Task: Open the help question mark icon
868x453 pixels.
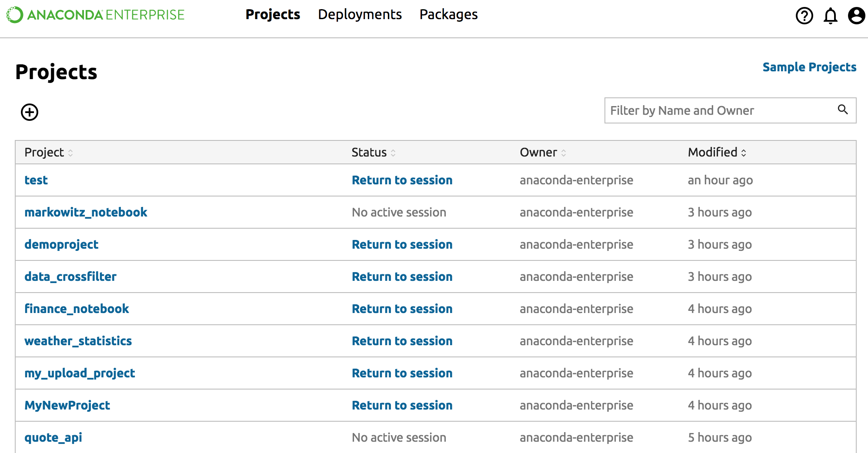Action: click(x=804, y=16)
